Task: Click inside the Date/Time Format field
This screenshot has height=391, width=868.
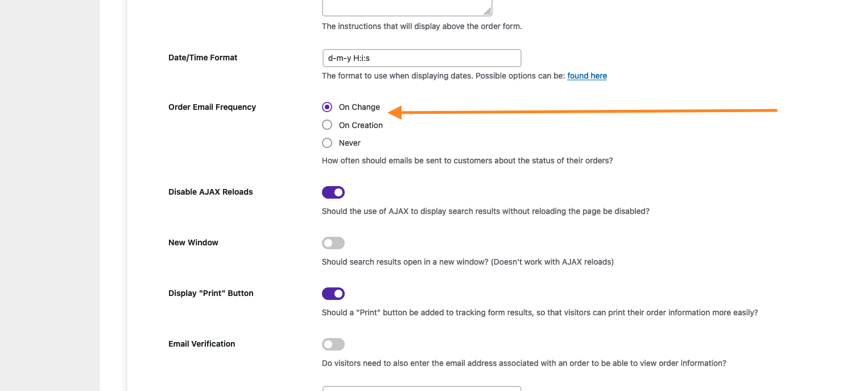Action: pyautogui.click(x=421, y=58)
